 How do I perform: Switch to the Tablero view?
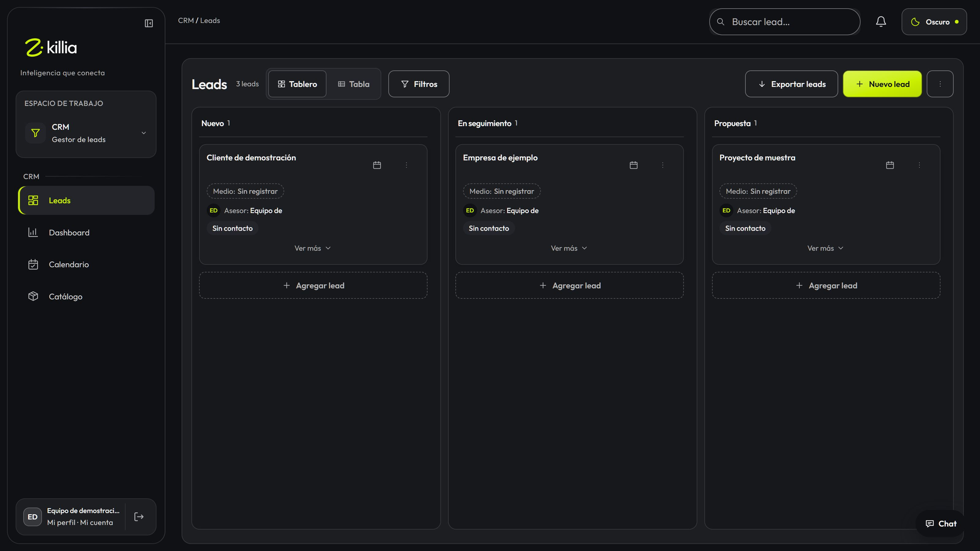(x=297, y=84)
